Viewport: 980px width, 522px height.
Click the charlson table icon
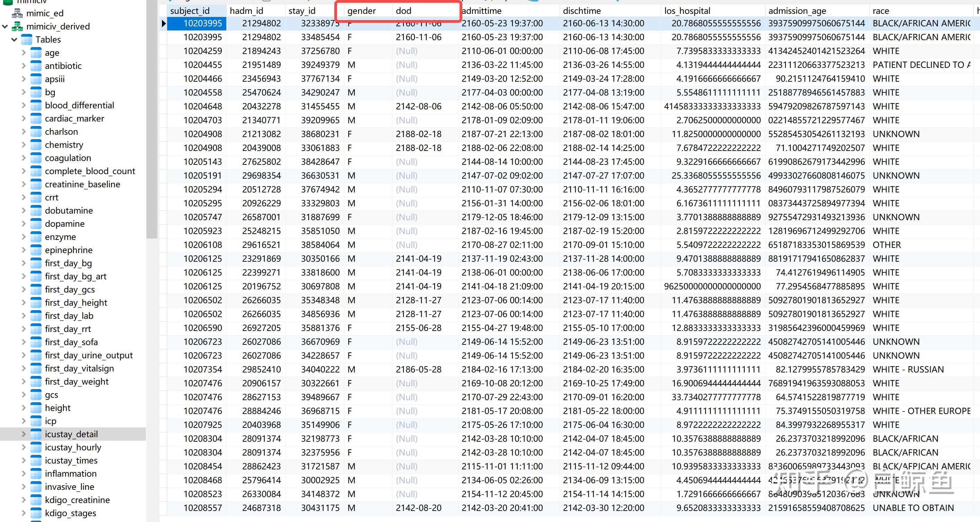point(36,132)
